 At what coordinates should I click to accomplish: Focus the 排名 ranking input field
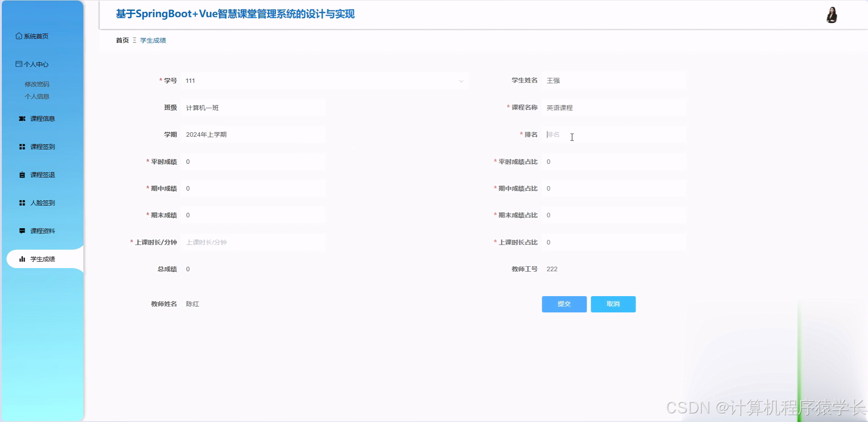(614, 134)
